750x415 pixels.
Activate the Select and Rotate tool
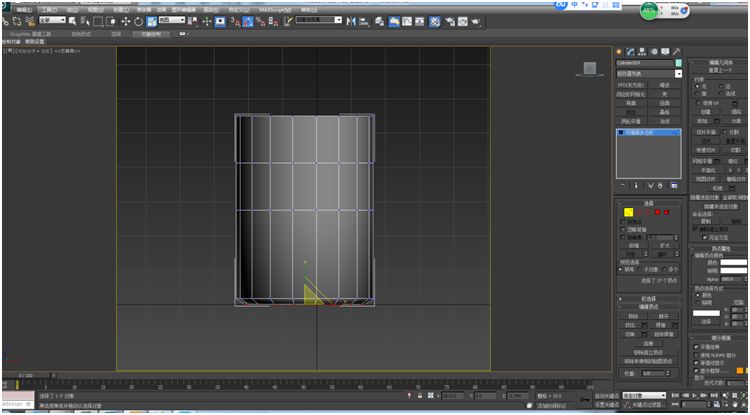(x=138, y=21)
